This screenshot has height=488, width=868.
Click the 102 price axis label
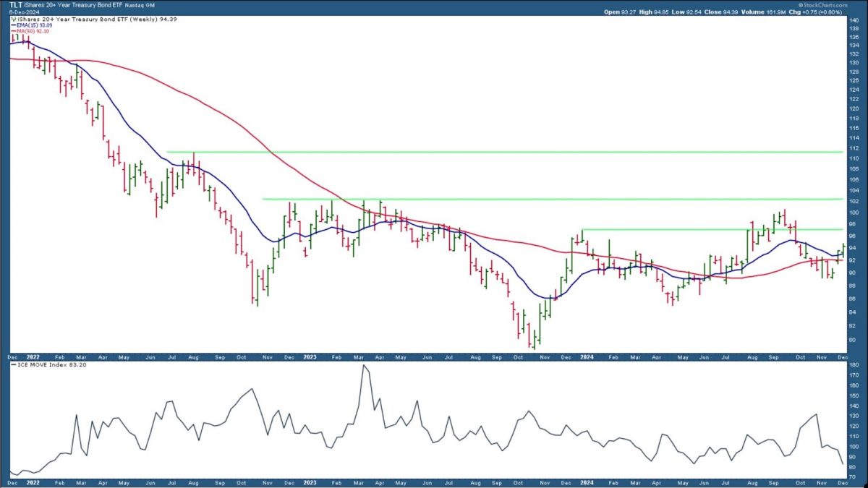pyautogui.click(x=854, y=201)
